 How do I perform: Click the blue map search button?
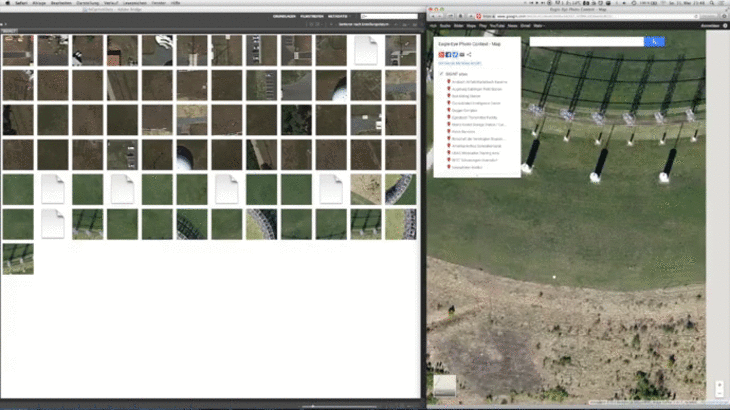pyautogui.click(x=654, y=41)
